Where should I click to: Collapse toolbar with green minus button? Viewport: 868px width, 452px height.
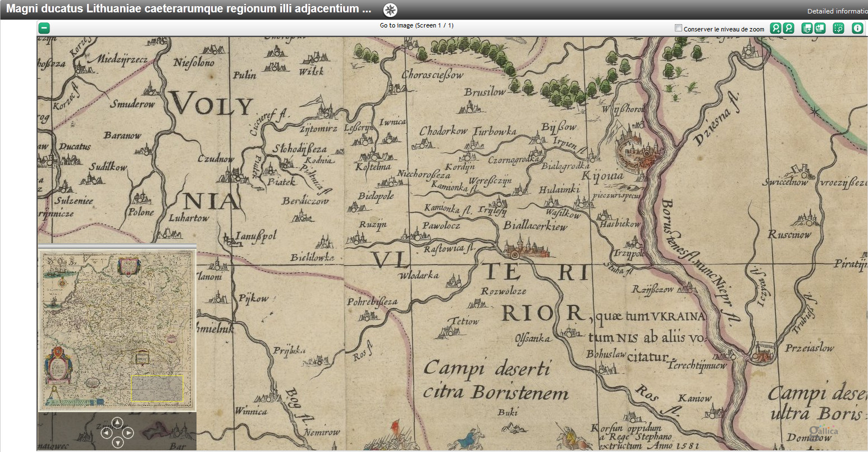(x=44, y=28)
